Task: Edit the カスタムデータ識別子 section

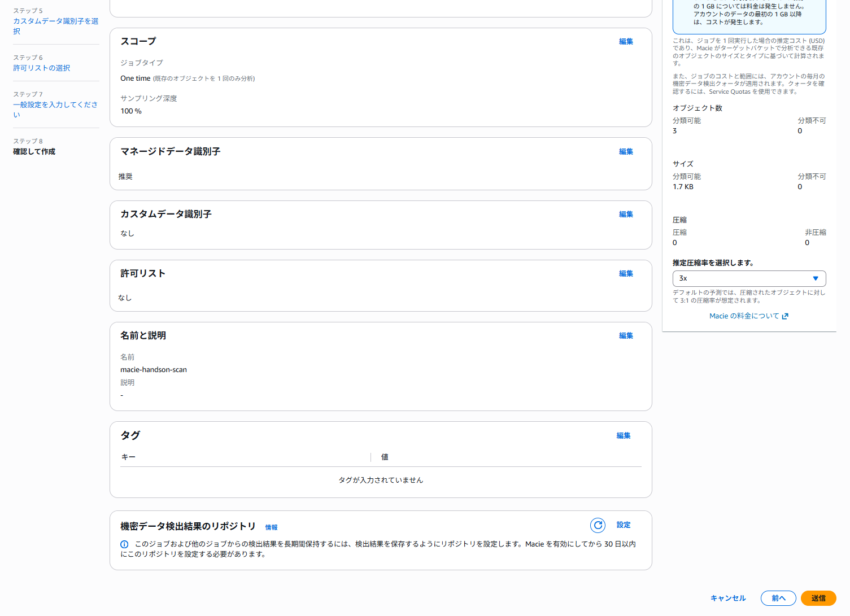Action: pyautogui.click(x=626, y=214)
